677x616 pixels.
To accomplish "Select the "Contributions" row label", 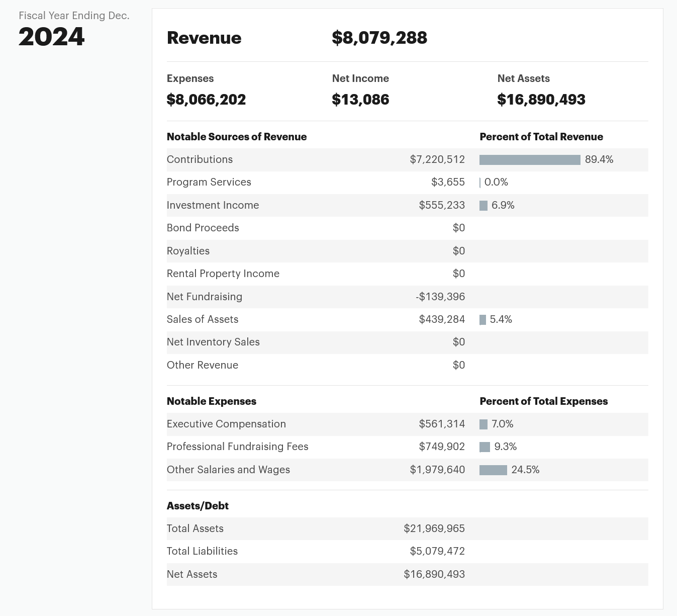I will 200,159.
